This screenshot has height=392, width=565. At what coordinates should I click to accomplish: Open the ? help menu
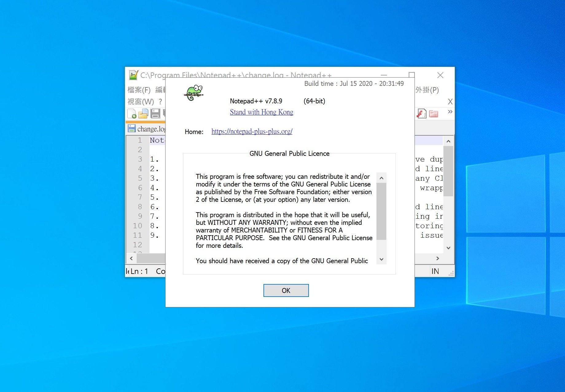coord(160,102)
